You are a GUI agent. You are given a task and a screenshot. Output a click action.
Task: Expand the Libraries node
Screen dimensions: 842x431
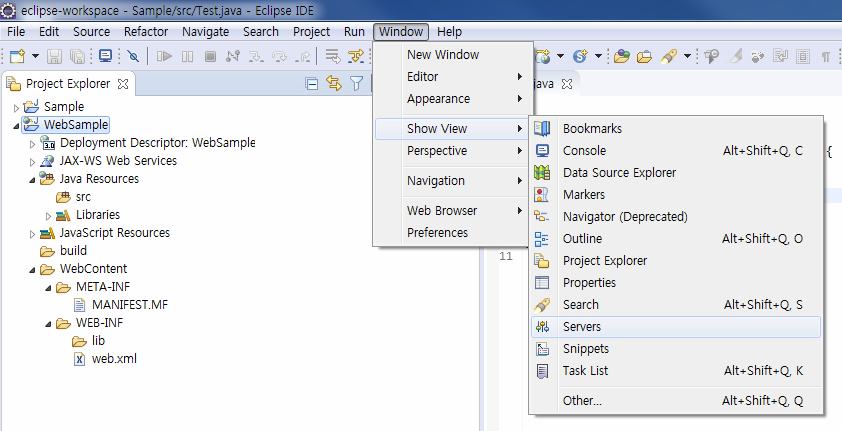point(48,215)
